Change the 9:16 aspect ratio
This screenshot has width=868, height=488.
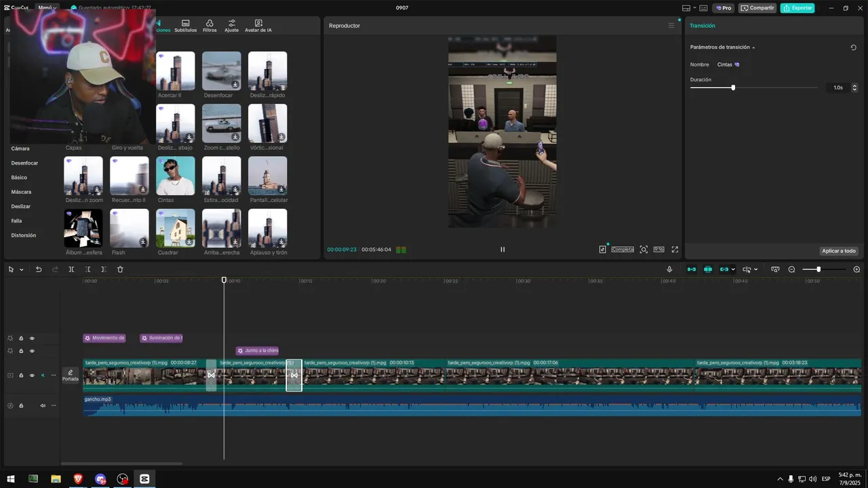pos(658,249)
